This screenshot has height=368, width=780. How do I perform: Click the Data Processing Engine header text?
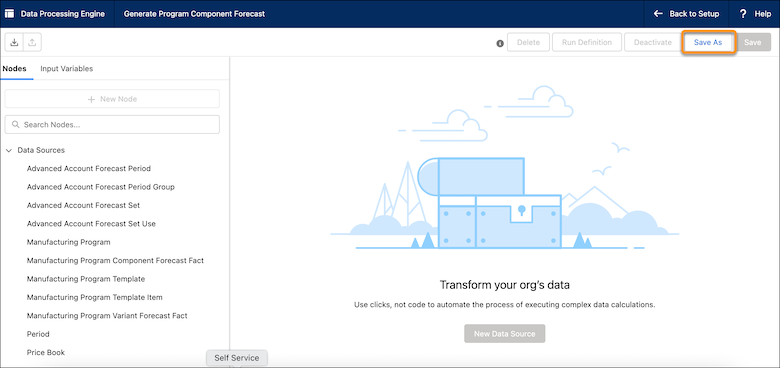tap(63, 14)
